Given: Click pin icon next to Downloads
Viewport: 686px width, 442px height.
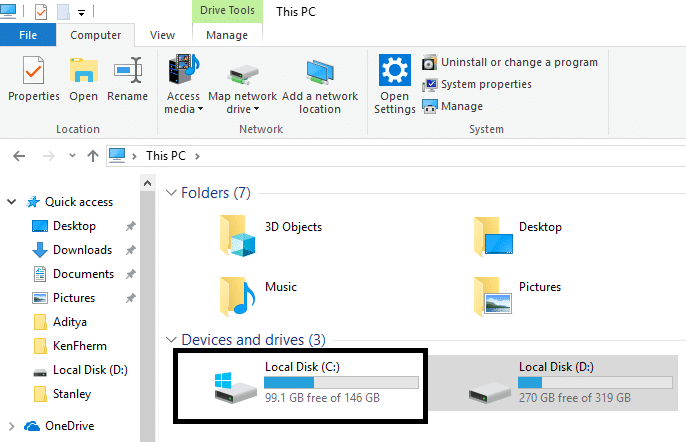Looking at the screenshot, I should 130,250.
